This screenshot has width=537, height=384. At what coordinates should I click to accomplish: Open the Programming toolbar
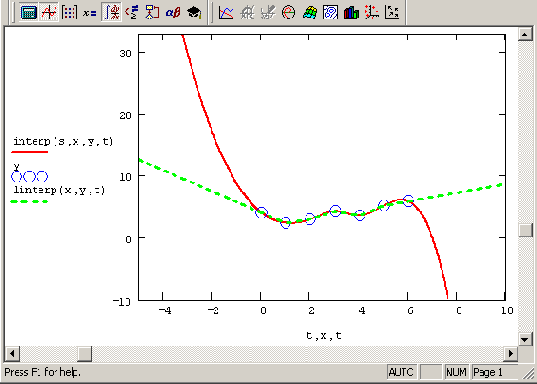[x=152, y=12]
